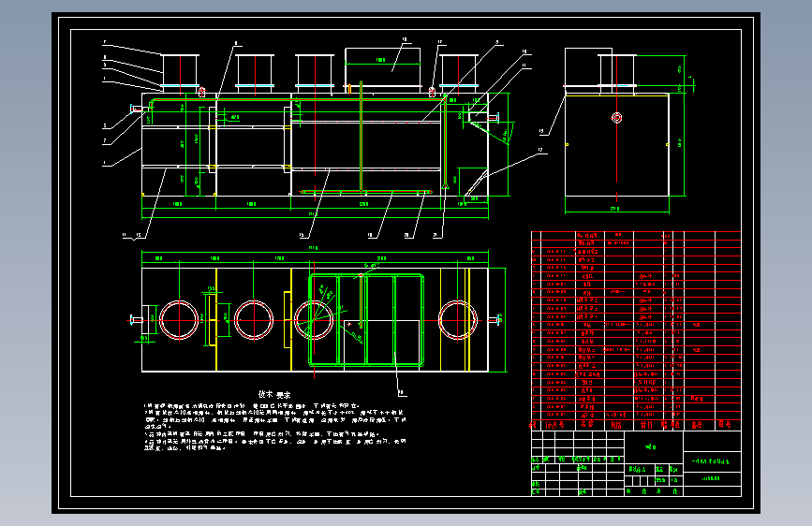Screen dimensions: 812x526
Task: Click the green aeration pipe frame in the plan view
Action: point(366,320)
